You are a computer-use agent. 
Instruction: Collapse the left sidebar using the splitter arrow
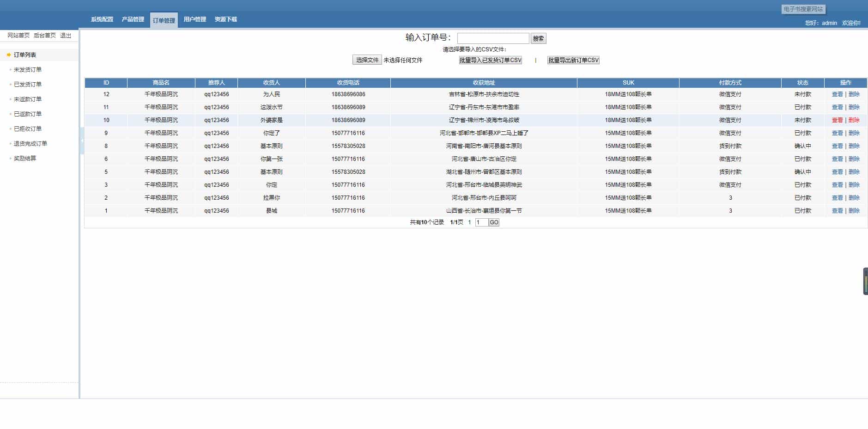click(82, 140)
